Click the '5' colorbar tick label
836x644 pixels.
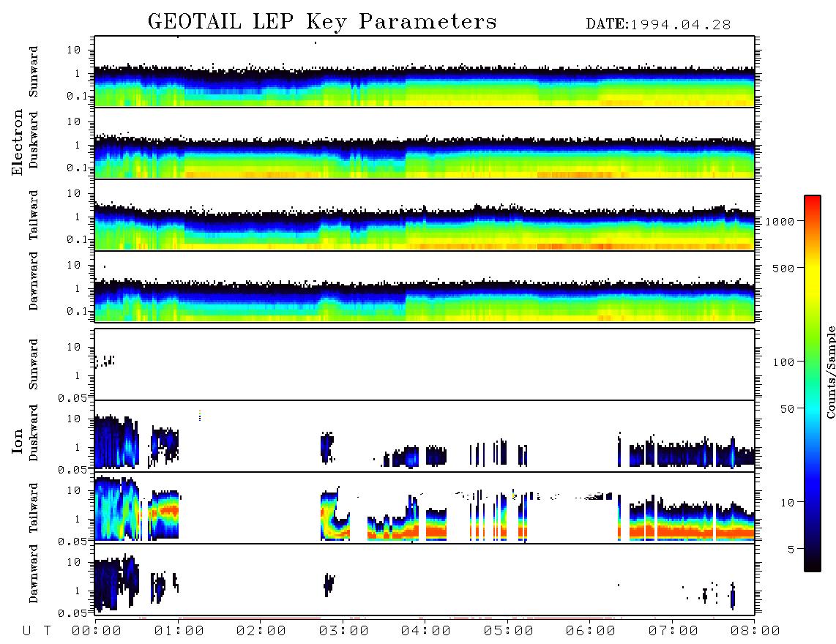tap(791, 550)
